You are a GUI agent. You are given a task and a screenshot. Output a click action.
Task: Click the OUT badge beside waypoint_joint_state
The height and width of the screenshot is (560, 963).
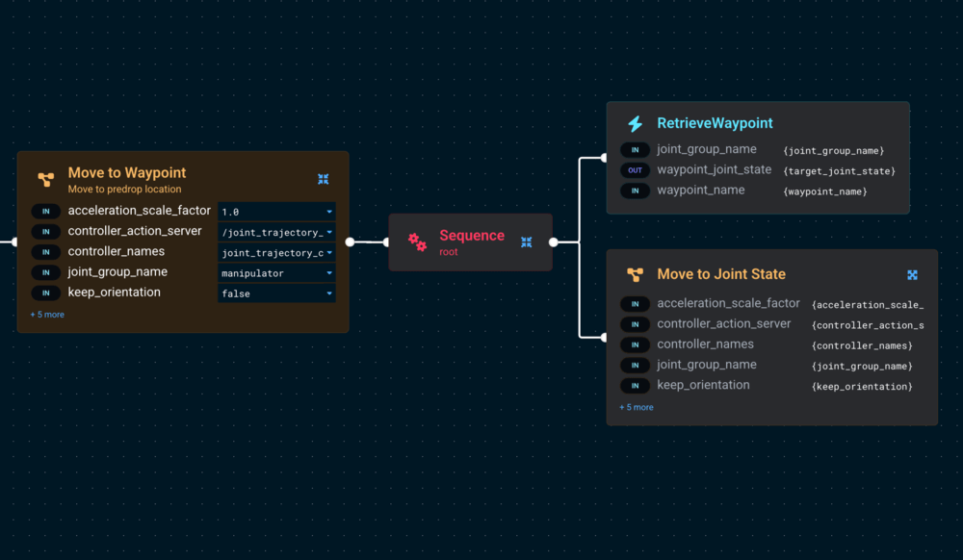[635, 169]
